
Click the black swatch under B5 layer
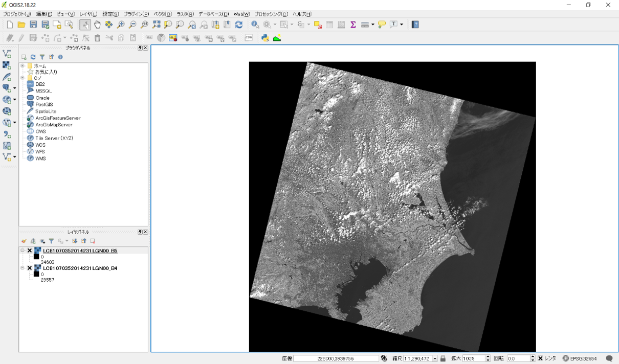coord(36,257)
